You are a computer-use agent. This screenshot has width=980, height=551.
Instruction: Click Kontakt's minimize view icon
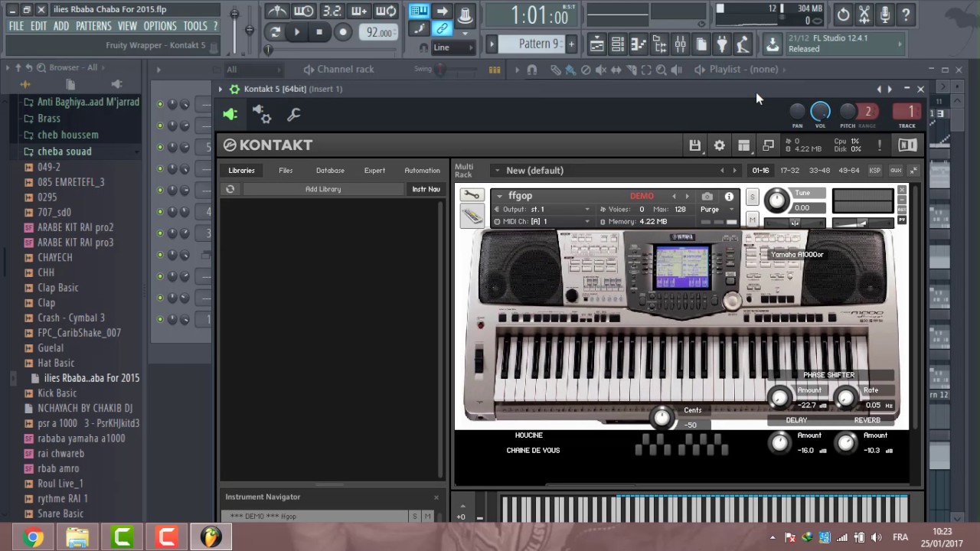(768, 145)
